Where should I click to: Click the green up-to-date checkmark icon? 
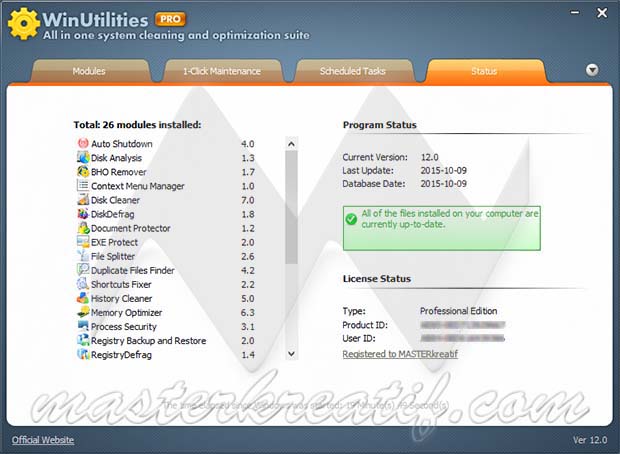[351, 219]
